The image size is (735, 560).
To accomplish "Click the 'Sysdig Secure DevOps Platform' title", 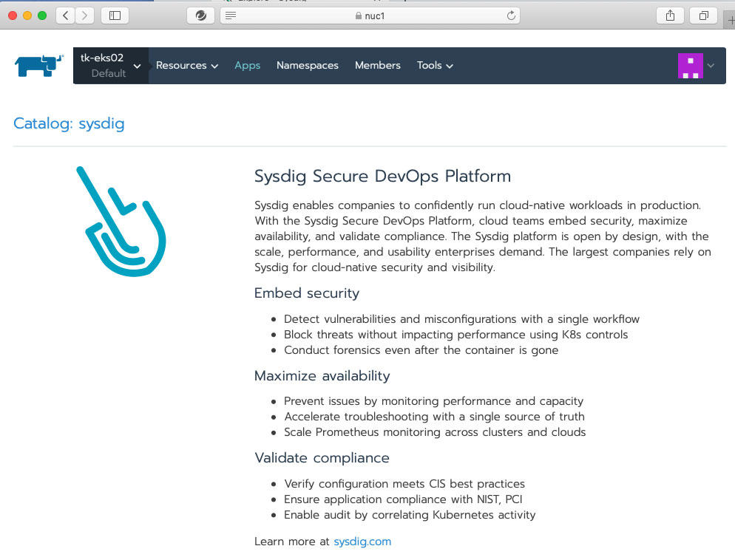I will [x=382, y=176].
